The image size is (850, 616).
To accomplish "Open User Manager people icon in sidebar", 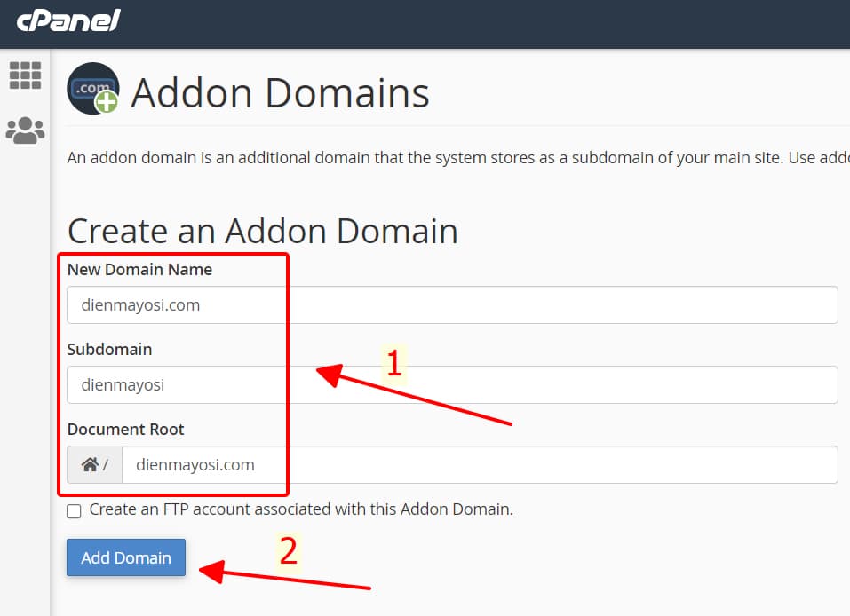I will tap(25, 130).
